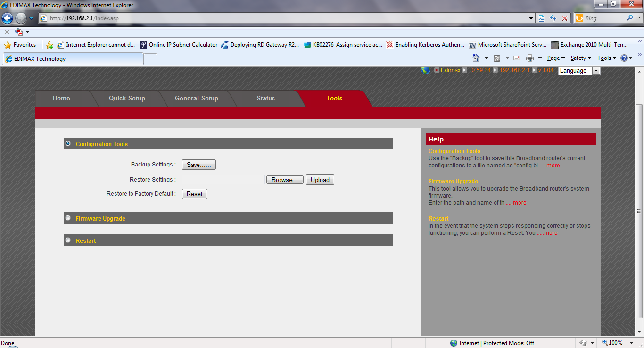Click the blue Help question mark icon

624,58
